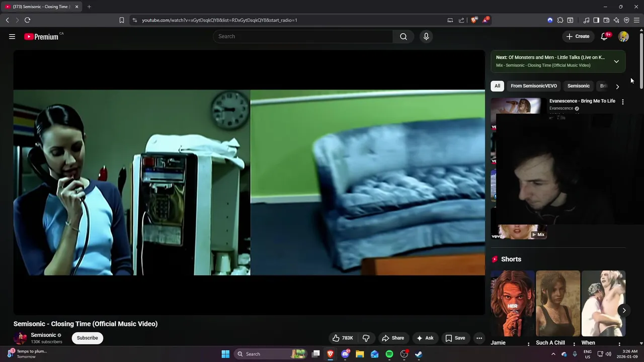The height and width of the screenshot is (362, 644).
Task: Dislike the video with thumbs down
Action: click(x=366, y=338)
